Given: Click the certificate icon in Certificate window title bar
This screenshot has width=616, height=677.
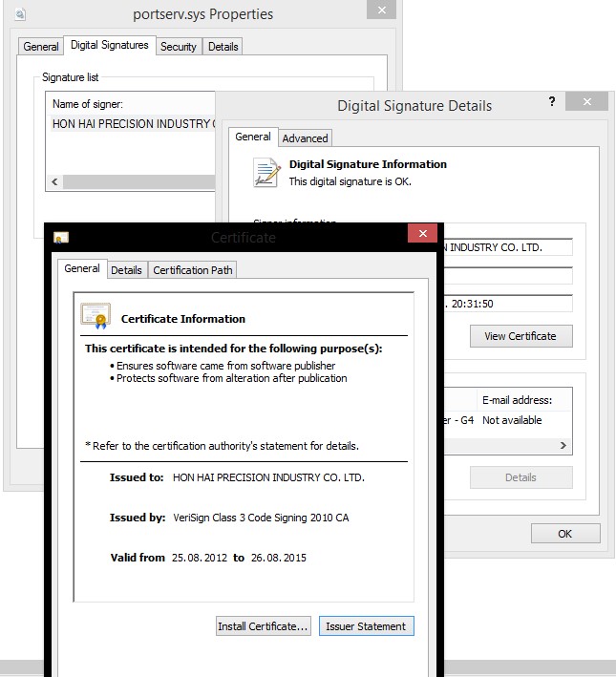Looking at the screenshot, I should [x=61, y=237].
